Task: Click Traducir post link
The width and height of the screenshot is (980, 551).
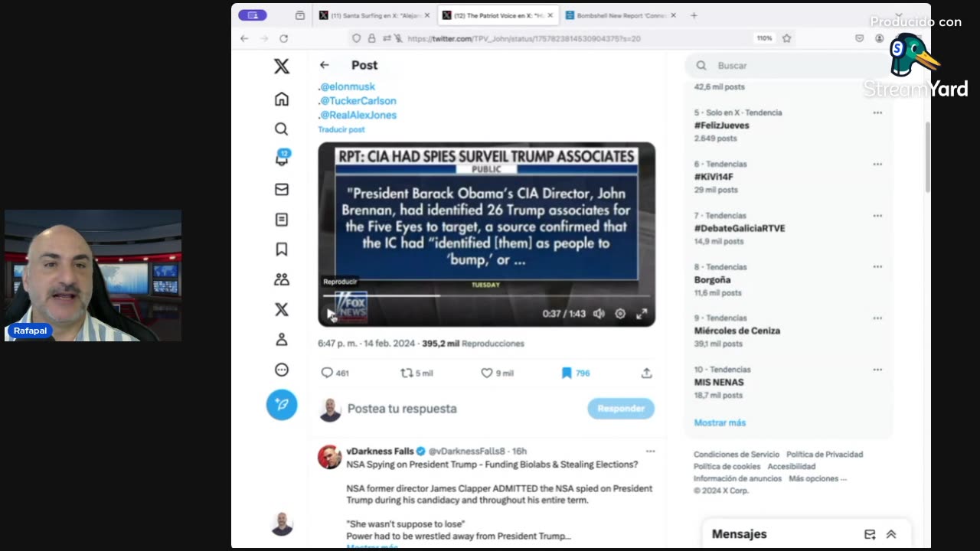Action: pos(341,129)
